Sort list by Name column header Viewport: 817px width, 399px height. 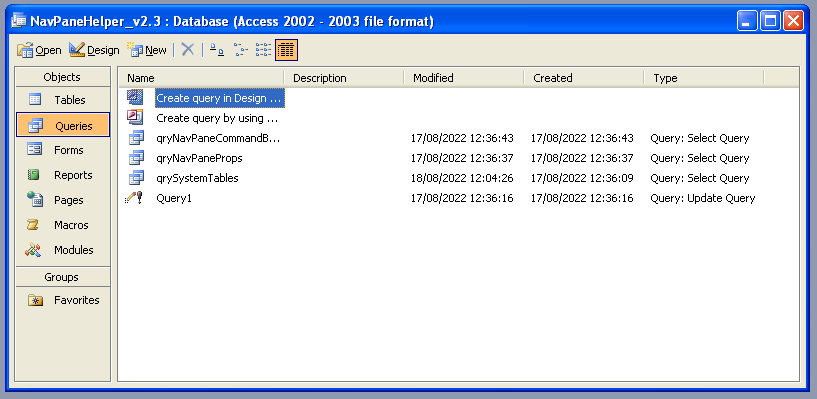tap(201, 78)
